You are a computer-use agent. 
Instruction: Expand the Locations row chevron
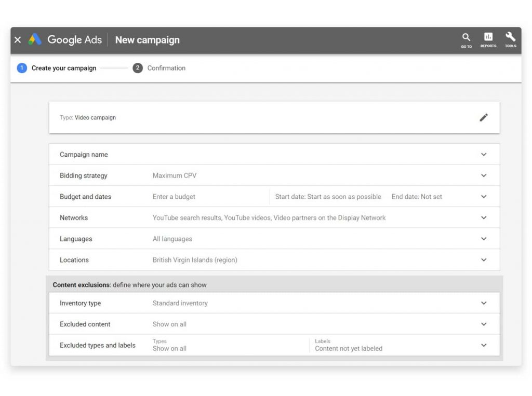click(484, 260)
